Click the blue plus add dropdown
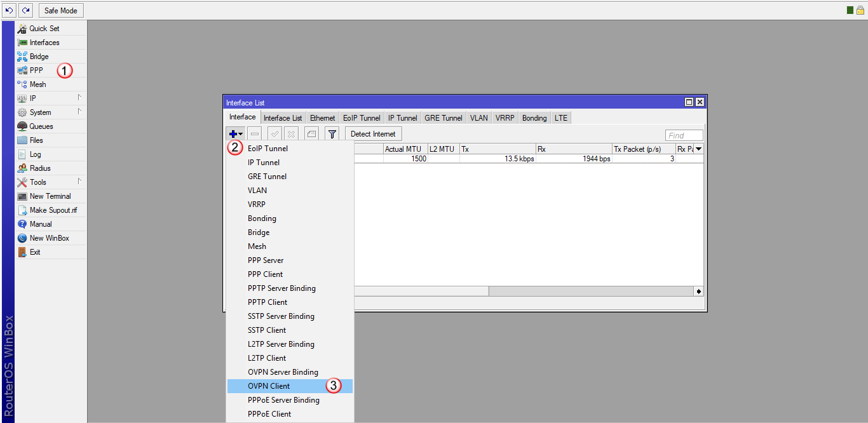The image size is (868, 423). pyautogui.click(x=236, y=134)
